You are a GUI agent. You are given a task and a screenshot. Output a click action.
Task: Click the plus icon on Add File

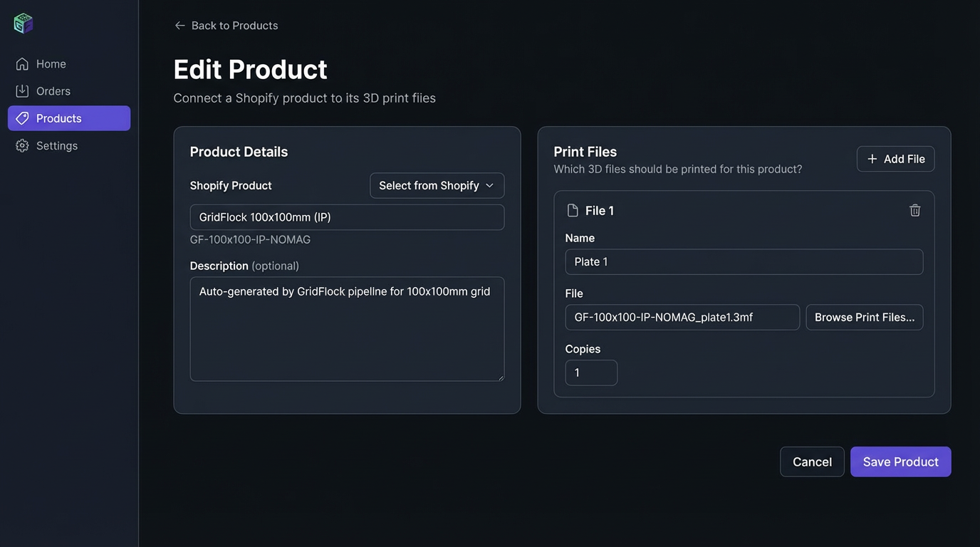pos(872,158)
